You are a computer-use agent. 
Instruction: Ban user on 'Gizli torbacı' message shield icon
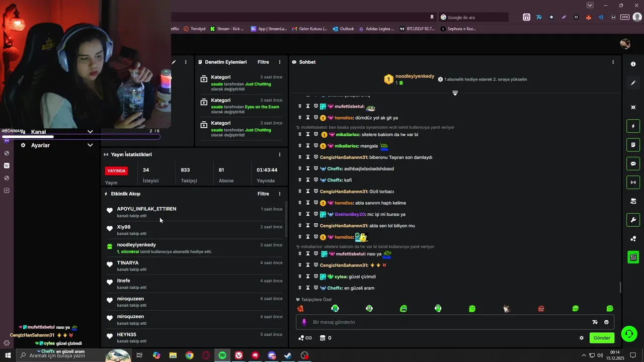coord(316,192)
